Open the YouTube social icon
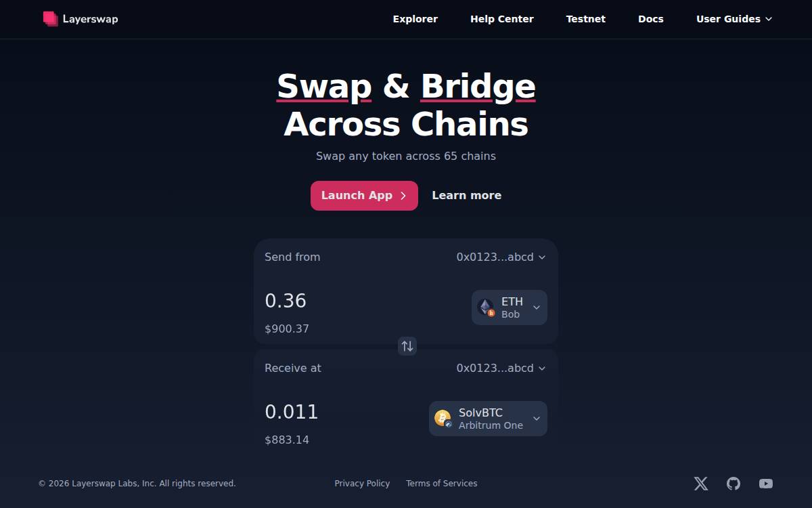 pyautogui.click(x=766, y=484)
